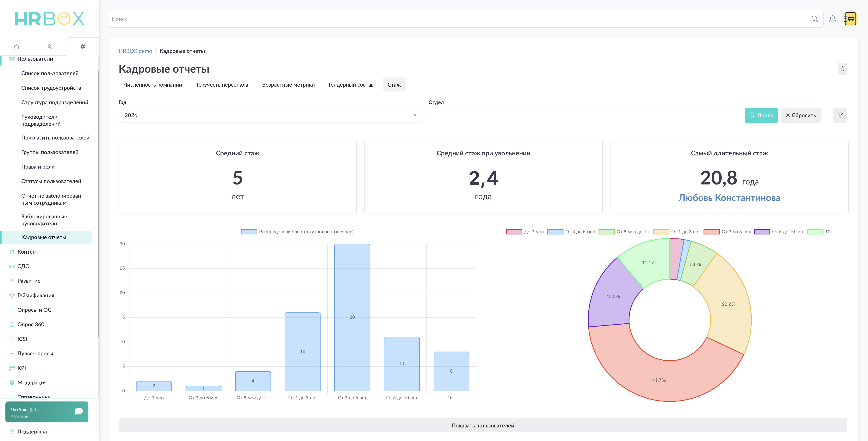Expand the ICSI sidebar section

pyautogui.click(x=22, y=339)
